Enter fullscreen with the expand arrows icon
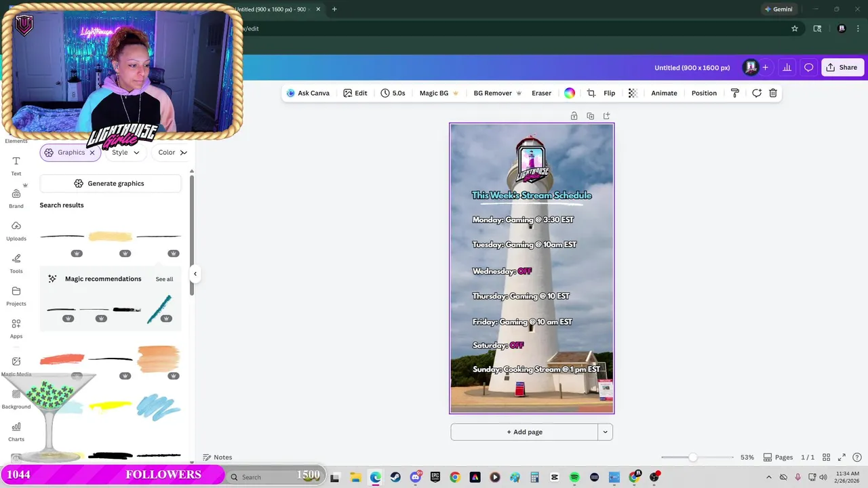Screen dimensions: 868x488 (842, 457)
